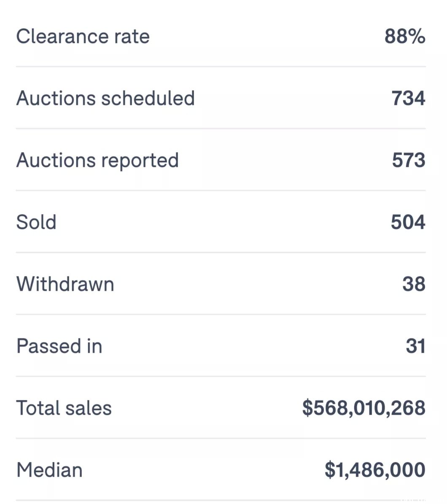This screenshot has height=504, width=447.
Task: Click the 88% clearance rate value
Action: 405,36
